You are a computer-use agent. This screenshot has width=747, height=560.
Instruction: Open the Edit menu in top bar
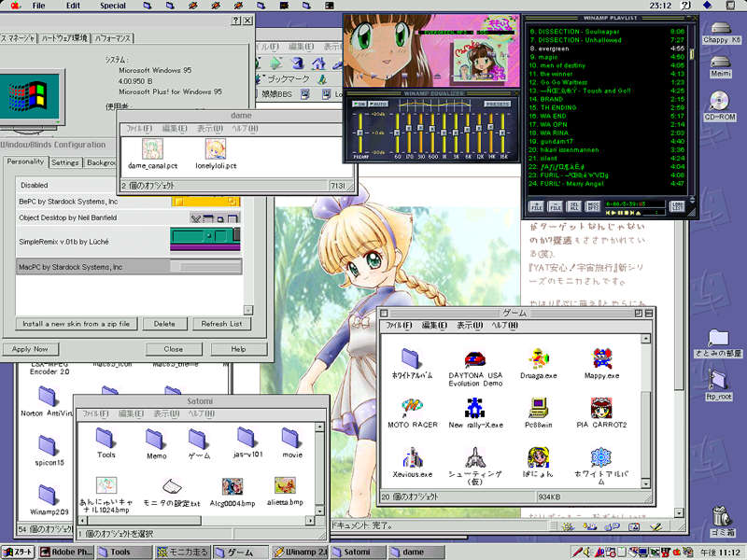pyautogui.click(x=74, y=6)
